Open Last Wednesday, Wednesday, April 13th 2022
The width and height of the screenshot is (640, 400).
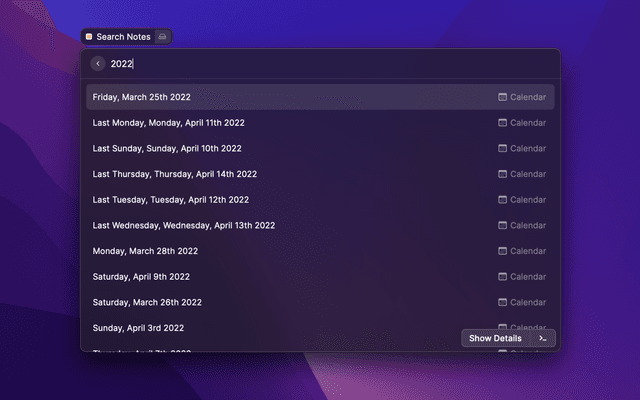pyautogui.click(x=184, y=225)
